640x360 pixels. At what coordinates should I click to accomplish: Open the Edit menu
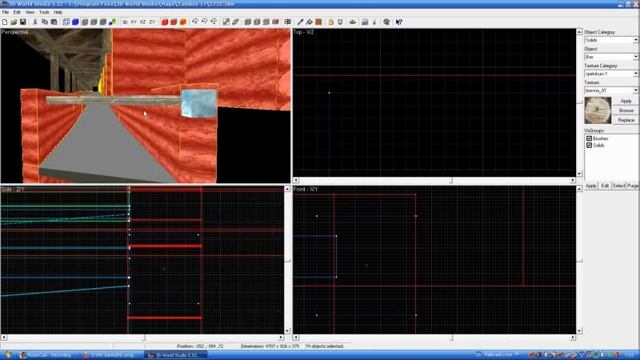point(17,12)
